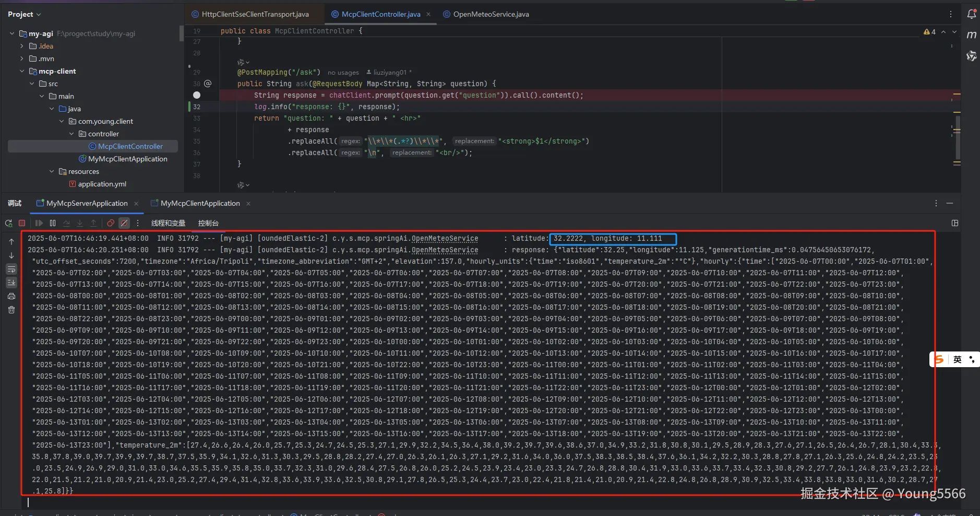Follow second OpenMeteoService link in console
The height and width of the screenshot is (516, 980).
pos(445,250)
